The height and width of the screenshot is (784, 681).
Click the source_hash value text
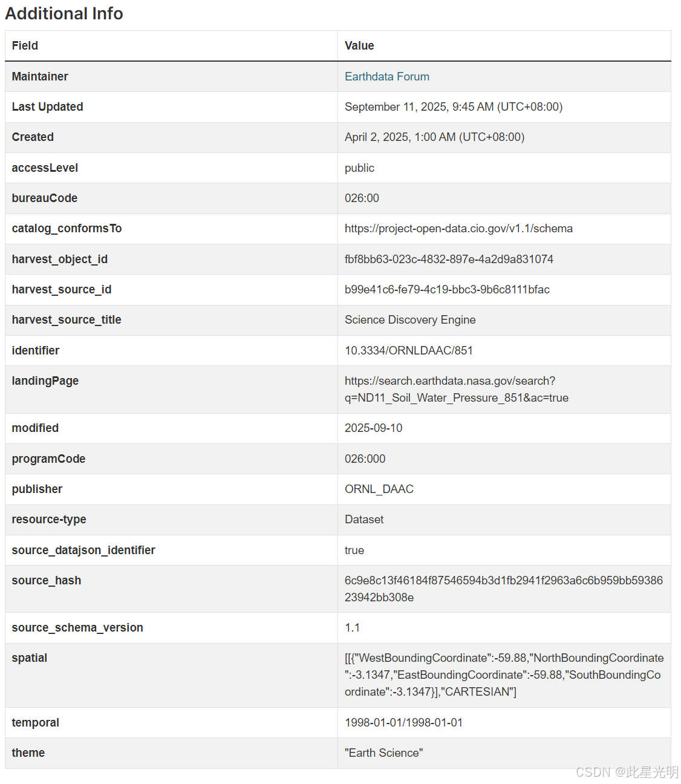pyautogui.click(x=504, y=589)
